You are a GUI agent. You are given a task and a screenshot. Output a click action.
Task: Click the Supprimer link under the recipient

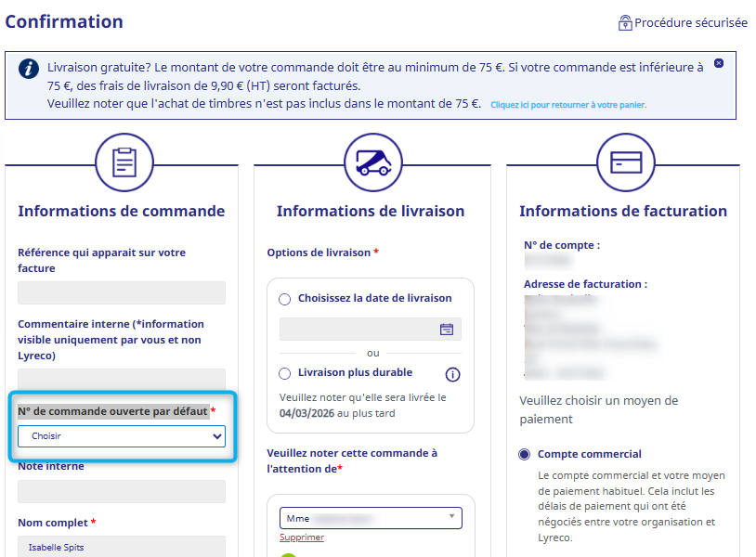[x=301, y=538]
